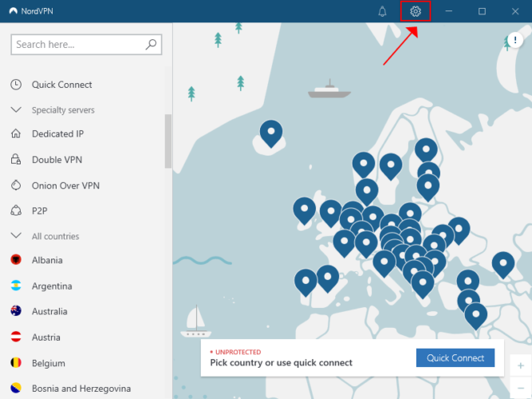532x399 pixels.
Task: Click the Belgium flag icon
Action: (16, 362)
